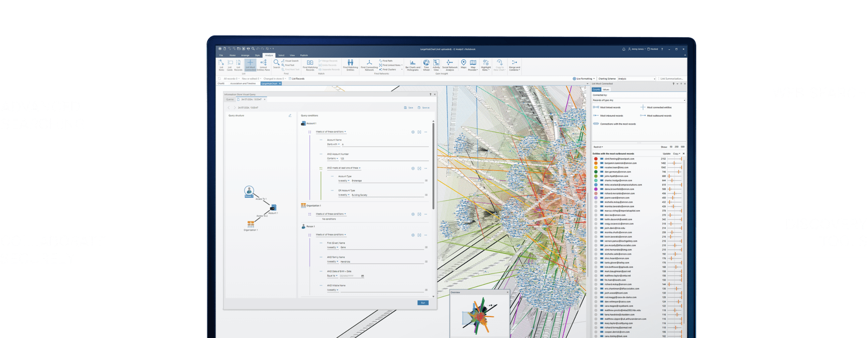This screenshot has height=338, width=868.
Task: Click the Search magnifier in ribbon
Action: [x=276, y=64]
